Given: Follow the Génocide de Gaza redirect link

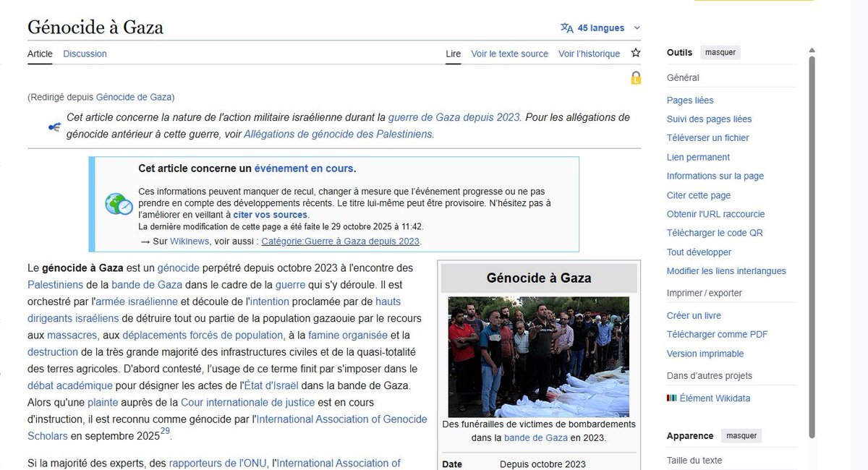Looking at the screenshot, I should click(134, 97).
